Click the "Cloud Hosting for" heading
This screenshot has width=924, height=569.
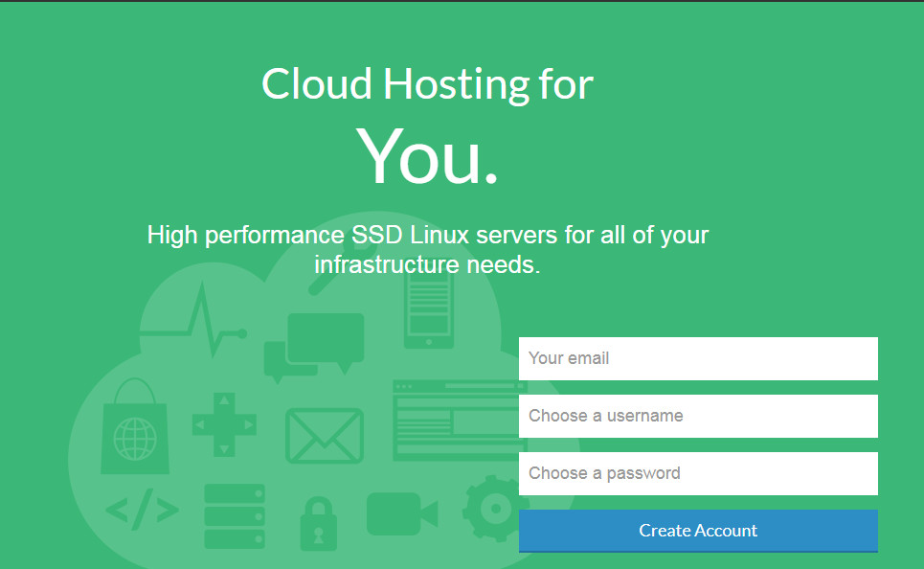427,84
